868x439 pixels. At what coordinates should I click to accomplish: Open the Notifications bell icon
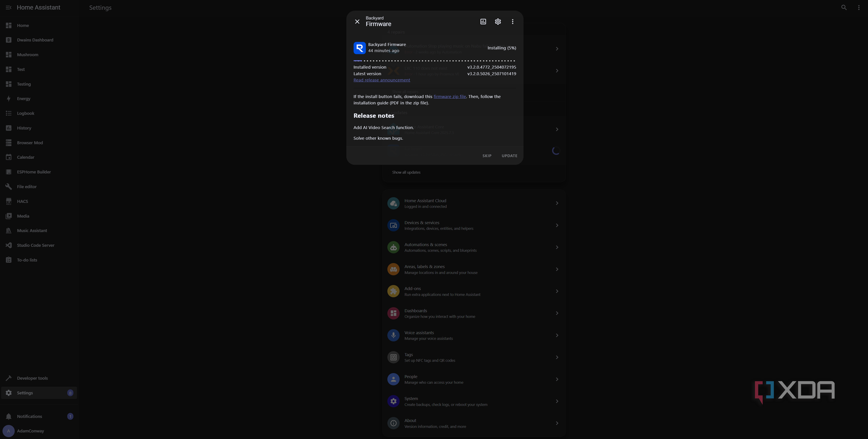click(x=8, y=416)
